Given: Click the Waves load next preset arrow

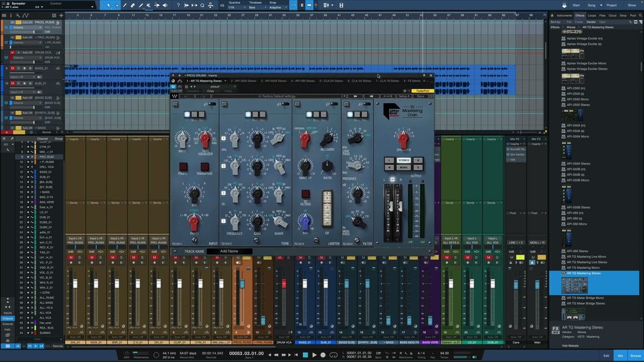Looking at the screenshot, I should tap(371, 96).
